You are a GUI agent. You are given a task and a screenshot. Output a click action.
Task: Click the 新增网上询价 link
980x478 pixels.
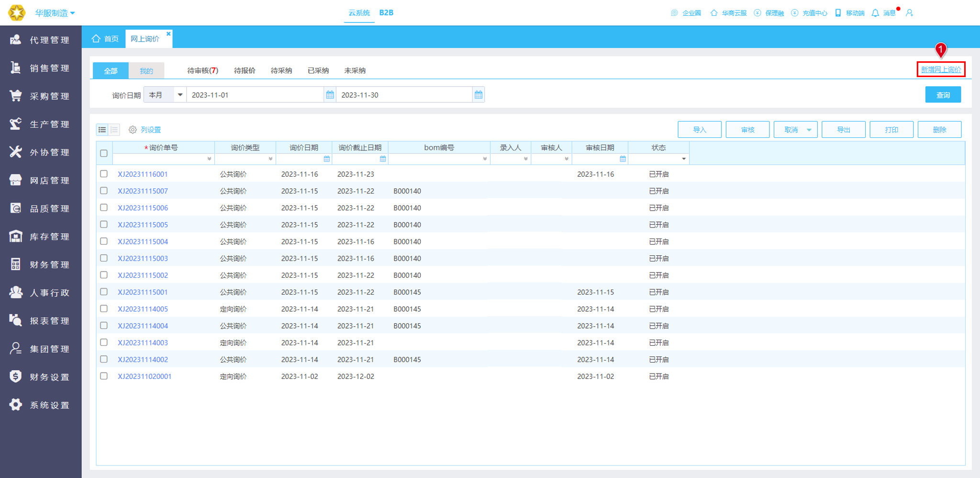click(x=941, y=69)
